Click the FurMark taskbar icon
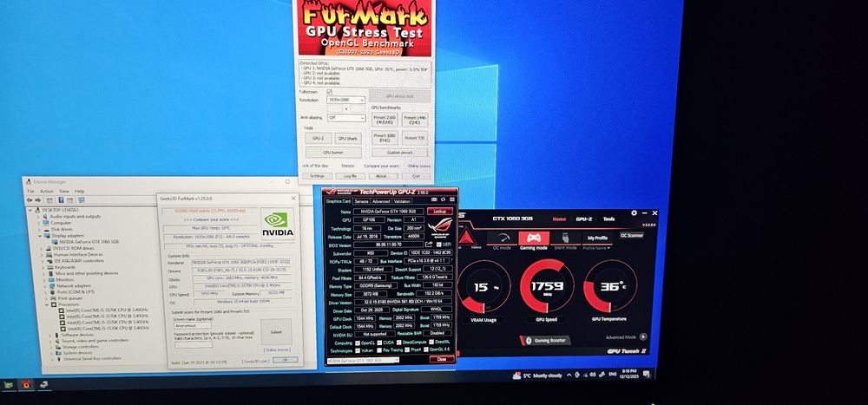 [25, 384]
